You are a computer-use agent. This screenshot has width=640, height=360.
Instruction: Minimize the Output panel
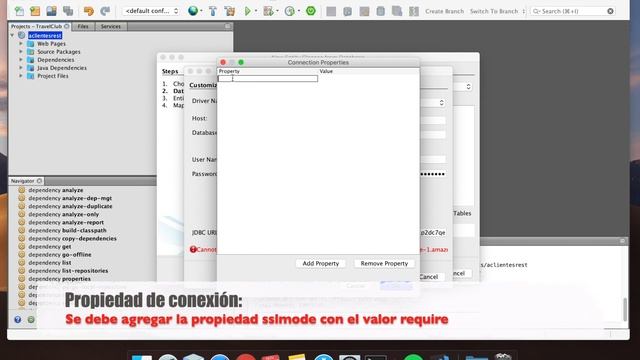coord(622,241)
